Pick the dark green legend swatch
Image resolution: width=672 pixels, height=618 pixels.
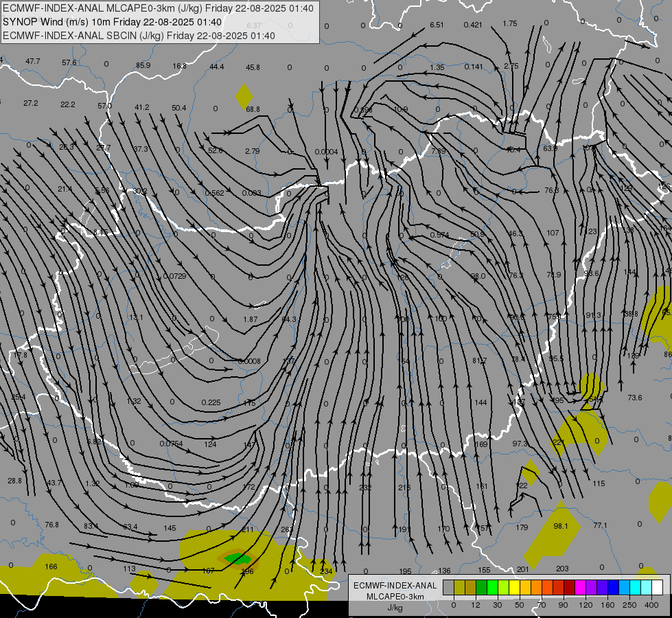481,587
